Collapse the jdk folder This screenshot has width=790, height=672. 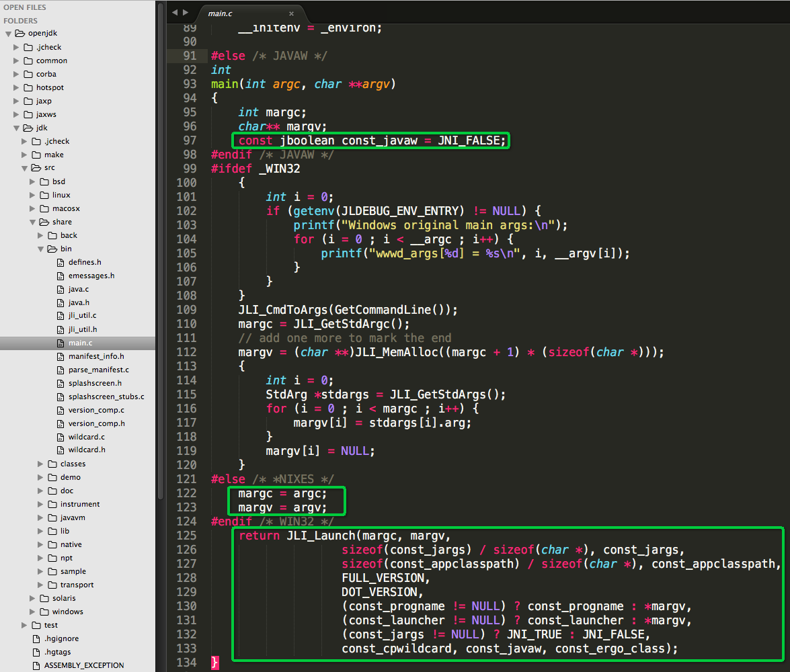coord(17,128)
